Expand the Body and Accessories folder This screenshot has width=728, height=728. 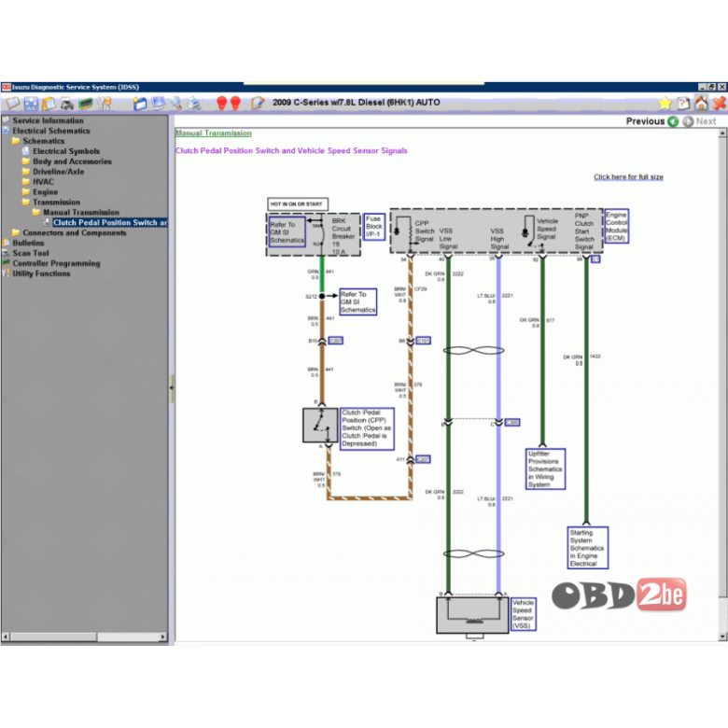[26, 161]
